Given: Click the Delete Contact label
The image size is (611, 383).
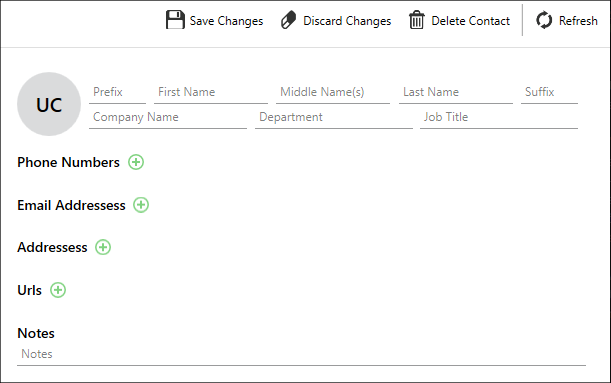Looking at the screenshot, I should [x=470, y=21].
